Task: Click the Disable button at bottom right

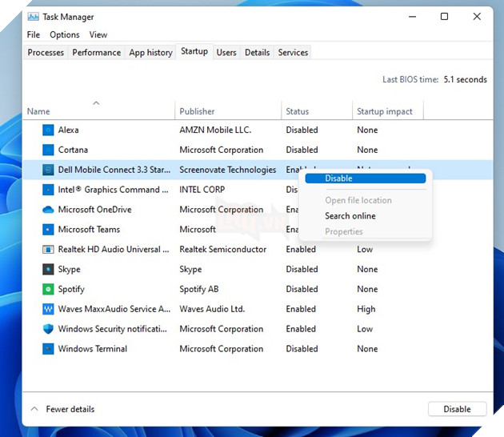Action: [x=457, y=409]
